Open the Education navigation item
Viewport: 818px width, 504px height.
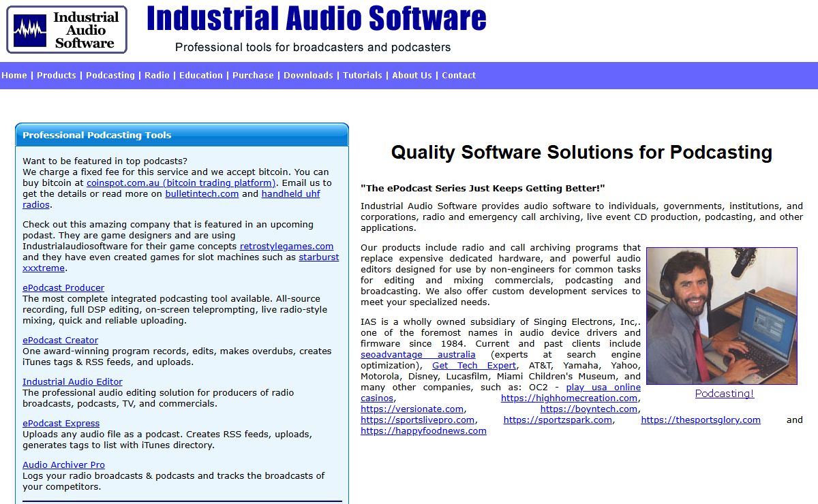pos(201,75)
